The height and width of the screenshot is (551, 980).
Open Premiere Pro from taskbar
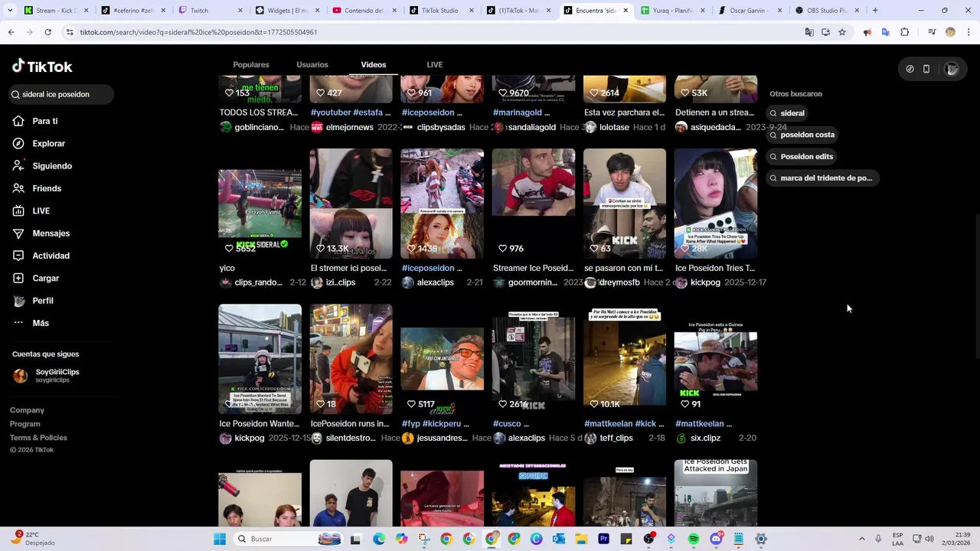604,539
